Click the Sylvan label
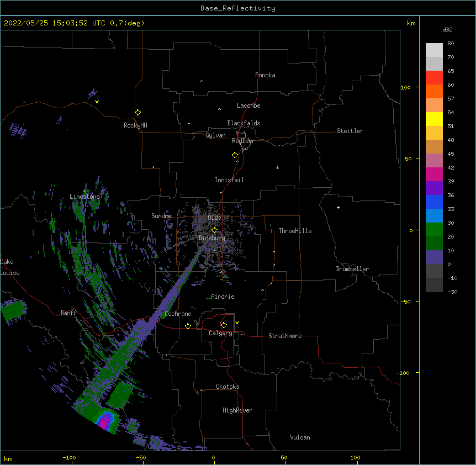476x465 pixels. pos(215,135)
